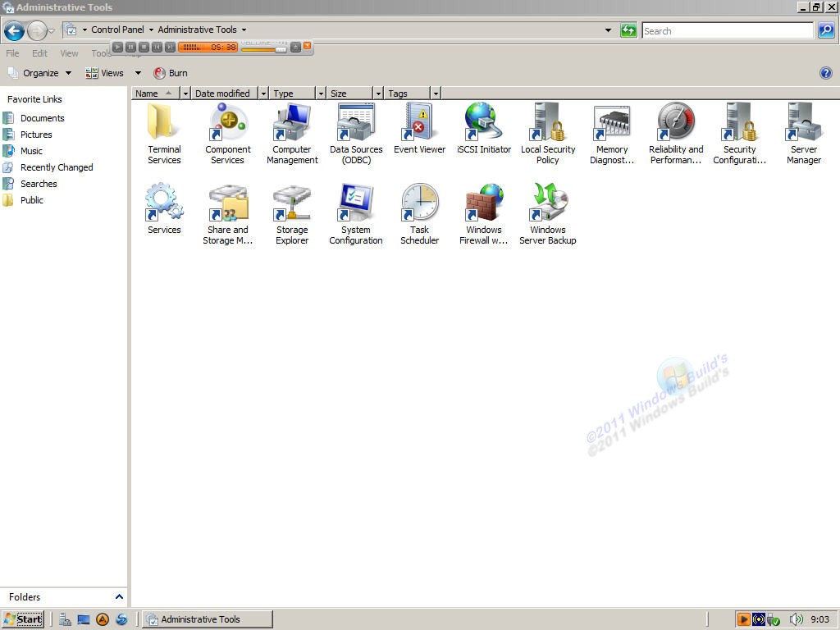Select Windows Firewall with Advanced Security
The width and height of the screenshot is (840, 630).
[484, 214]
